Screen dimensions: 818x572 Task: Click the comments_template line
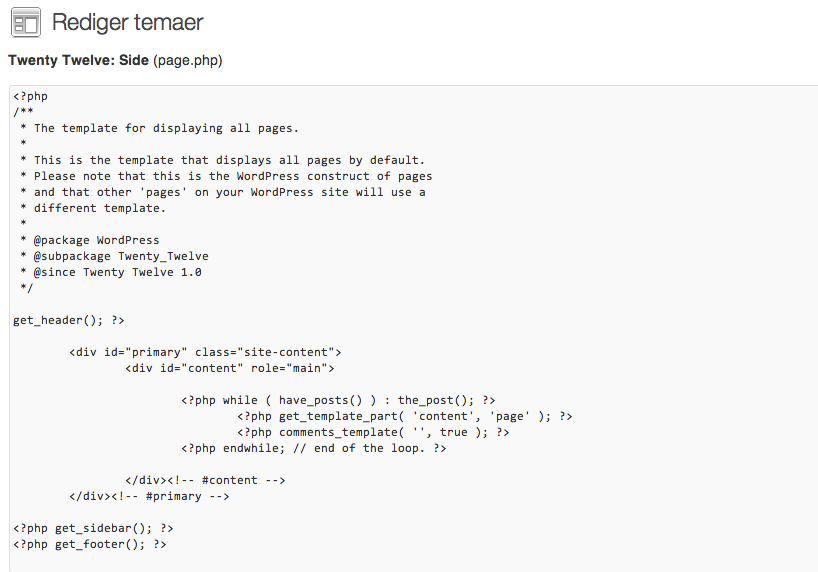373,432
